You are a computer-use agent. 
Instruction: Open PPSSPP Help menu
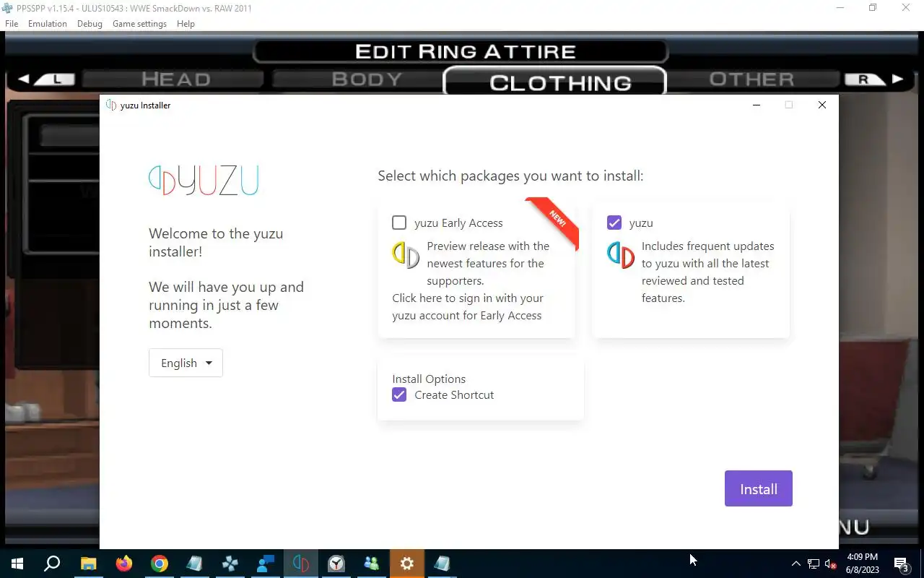tap(186, 24)
